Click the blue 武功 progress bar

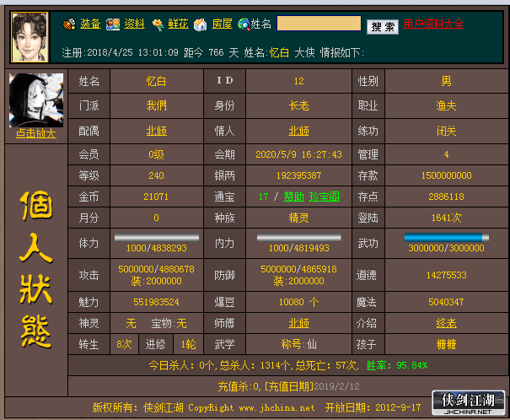447,237
